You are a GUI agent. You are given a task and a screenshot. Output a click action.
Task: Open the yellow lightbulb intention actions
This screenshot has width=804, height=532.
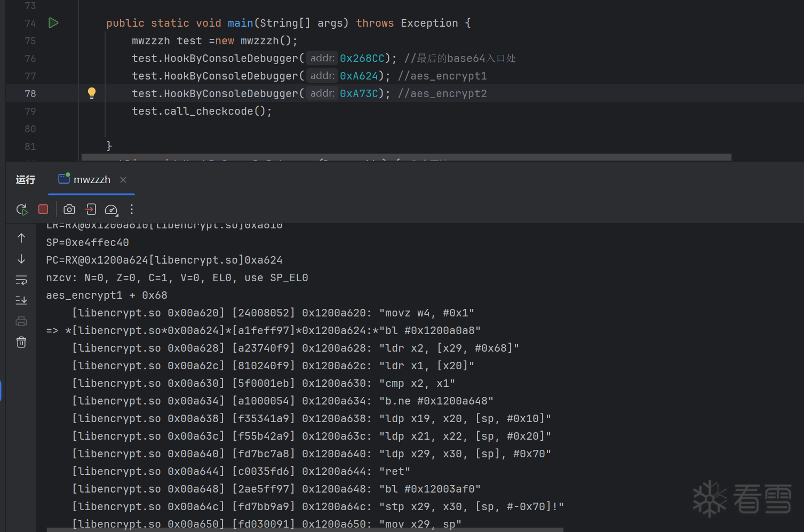tap(92, 93)
